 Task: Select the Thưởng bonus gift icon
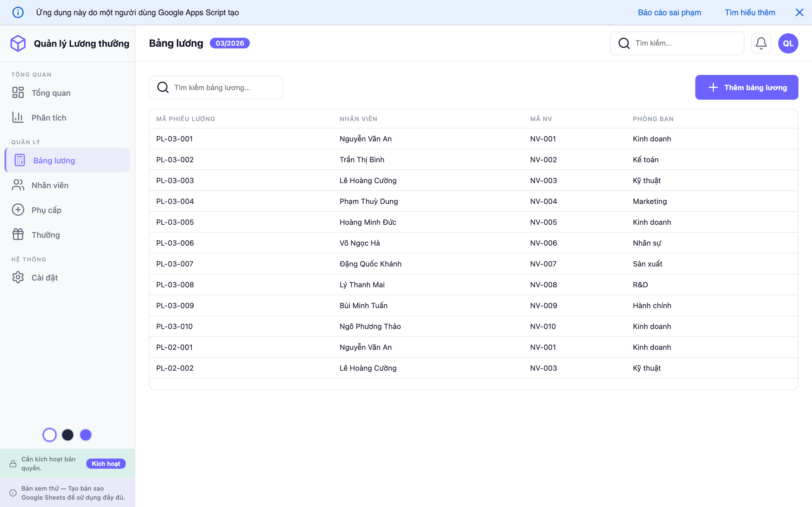point(18,234)
